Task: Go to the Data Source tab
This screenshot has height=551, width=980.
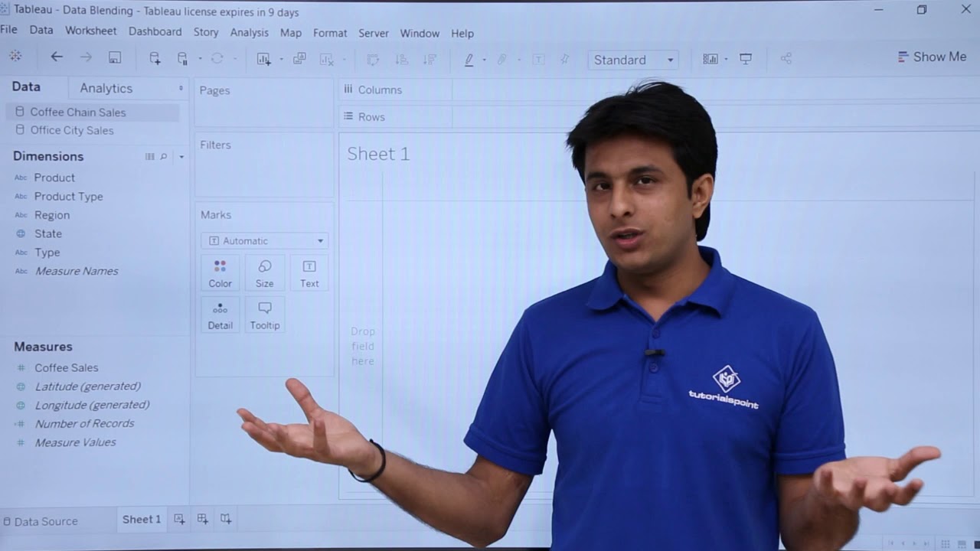Action: click(40, 521)
